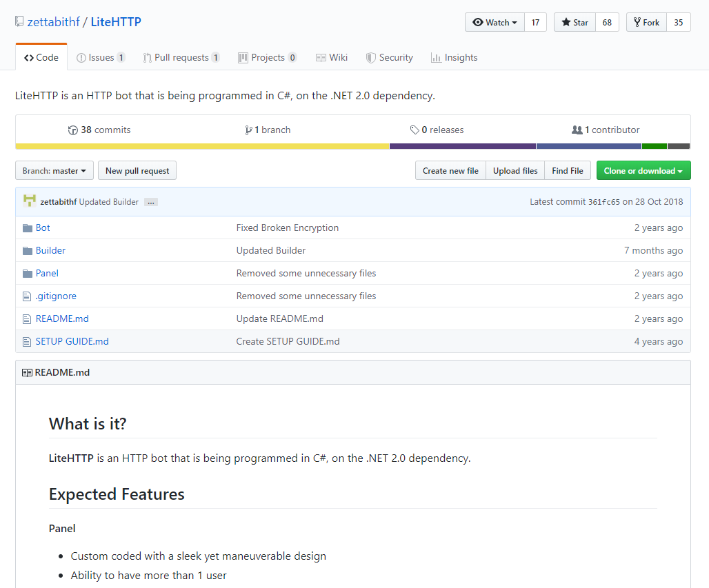Open the Security tab

click(389, 57)
